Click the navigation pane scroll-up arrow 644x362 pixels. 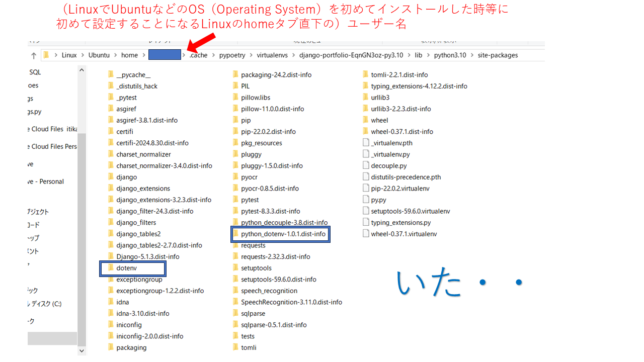point(82,70)
